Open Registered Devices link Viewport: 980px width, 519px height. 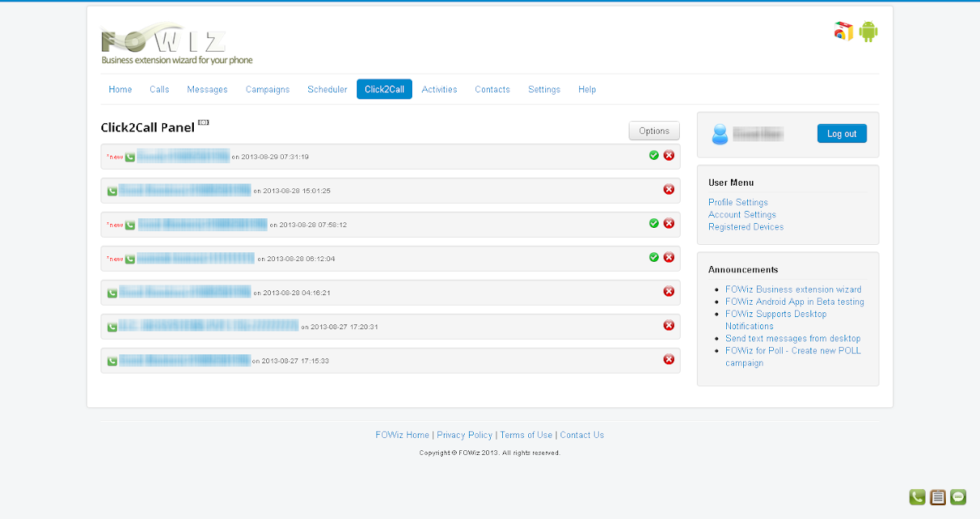tap(746, 227)
